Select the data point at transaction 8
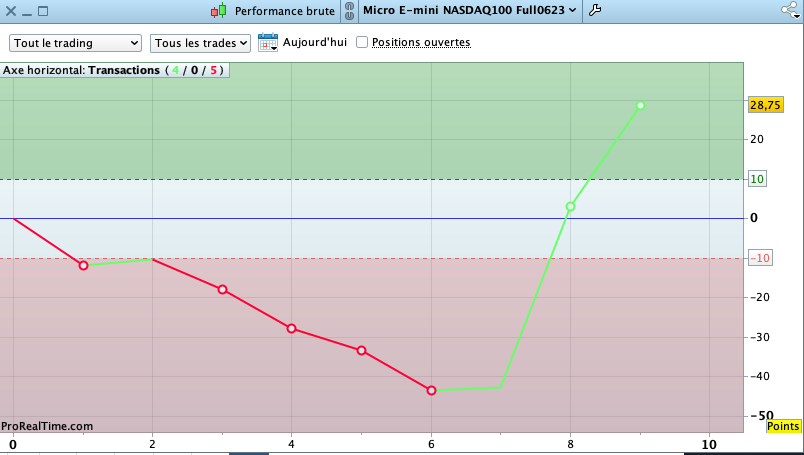Screen dimensions: 804x455 click(570, 207)
